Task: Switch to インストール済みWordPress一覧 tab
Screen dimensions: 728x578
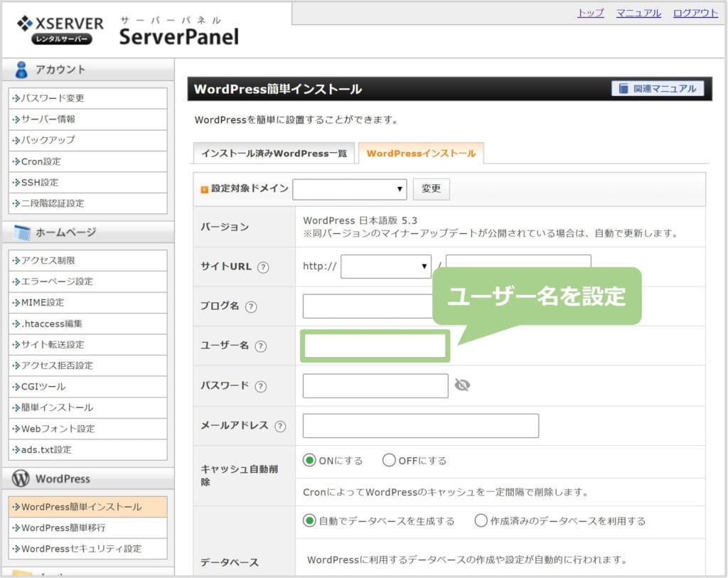Action: (x=274, y=154)
